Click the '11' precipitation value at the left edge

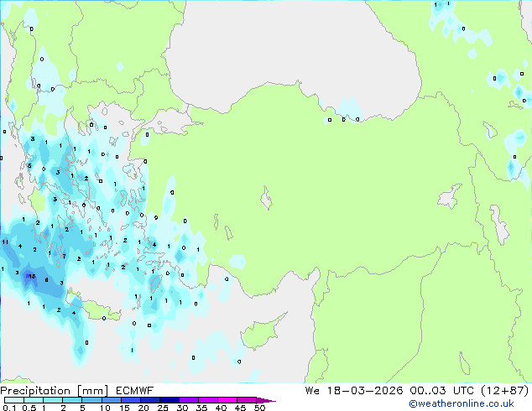(5, 242)
